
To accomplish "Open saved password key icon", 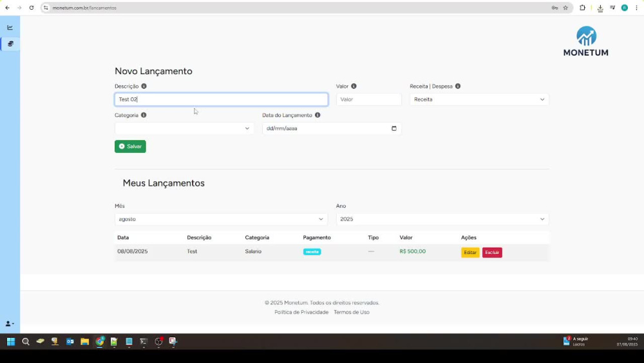I will 554,8.
